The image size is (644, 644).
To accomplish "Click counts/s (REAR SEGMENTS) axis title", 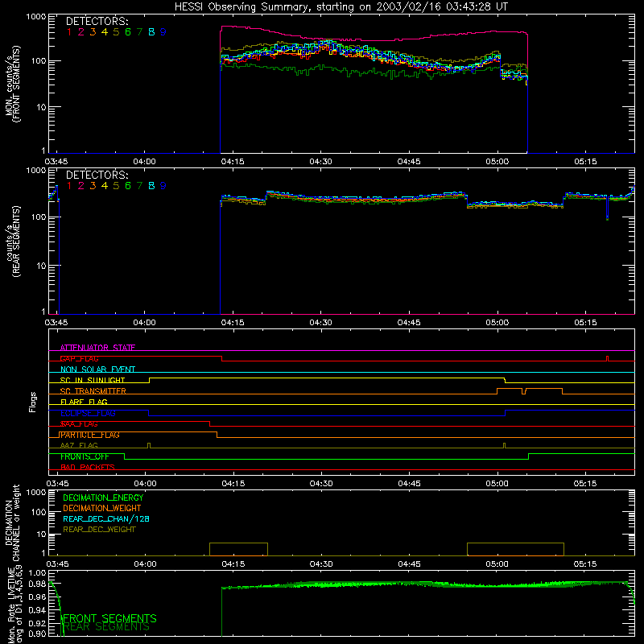I will [12, 242].
